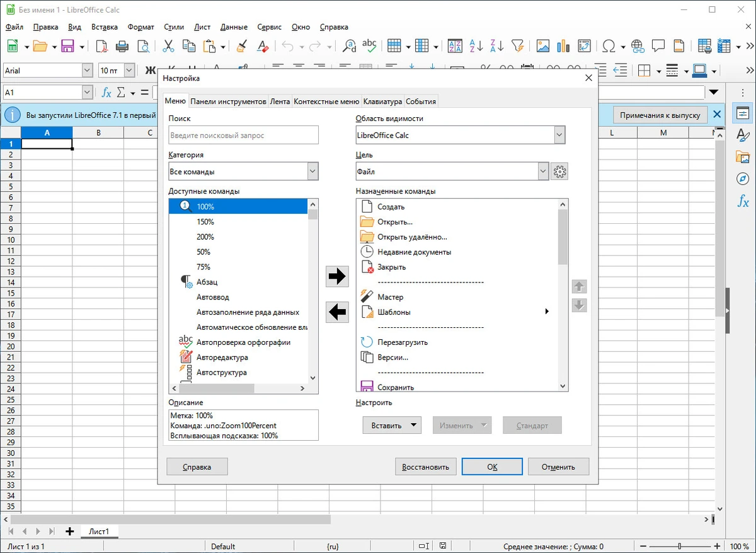Open the Вставить dropdown button
The width and height of the screenshot is (756, 553).
[392, 425]
